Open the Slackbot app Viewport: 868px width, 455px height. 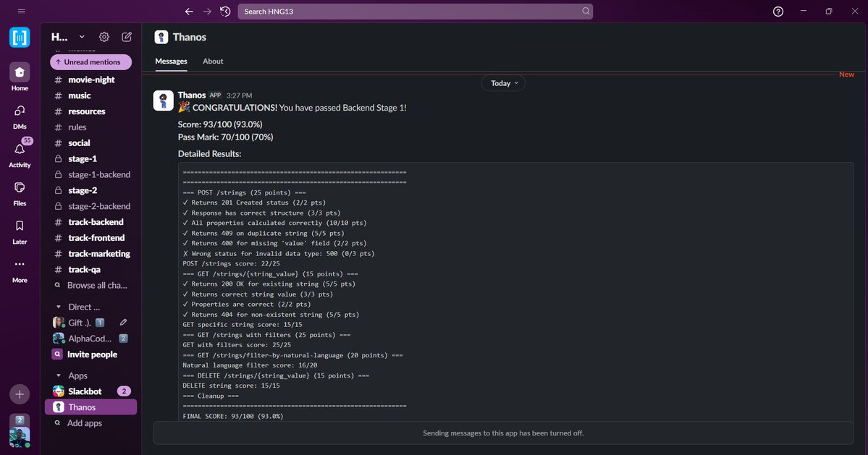click(90, 391)
